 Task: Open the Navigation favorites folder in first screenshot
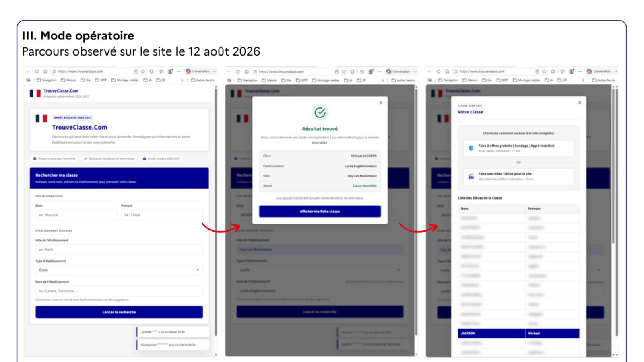pos(47,80)
